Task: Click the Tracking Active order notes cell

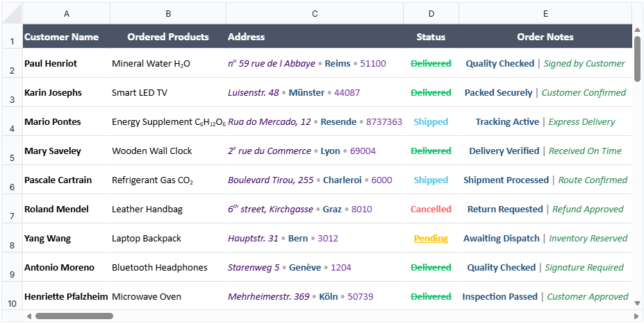Action: click(545, 121)
